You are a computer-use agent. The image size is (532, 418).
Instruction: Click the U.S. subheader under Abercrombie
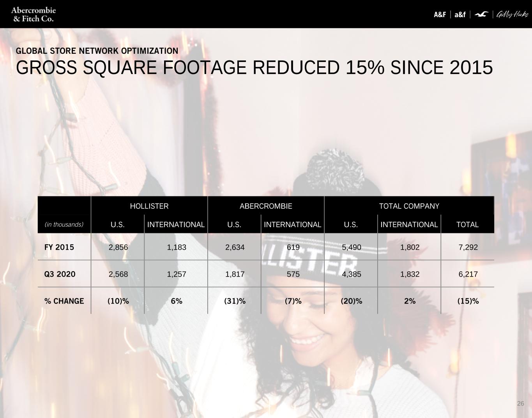point(234,225)
